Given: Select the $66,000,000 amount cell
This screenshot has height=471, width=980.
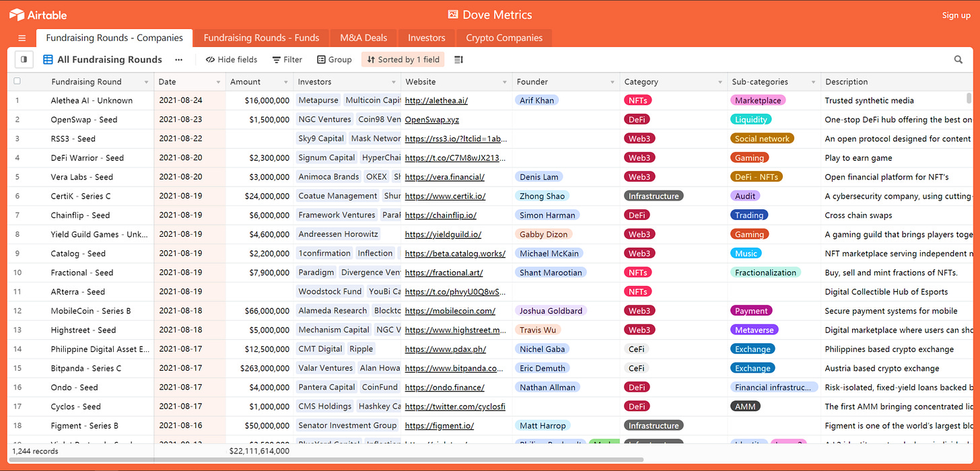Looking at the screenshot, I should (260, 311).
